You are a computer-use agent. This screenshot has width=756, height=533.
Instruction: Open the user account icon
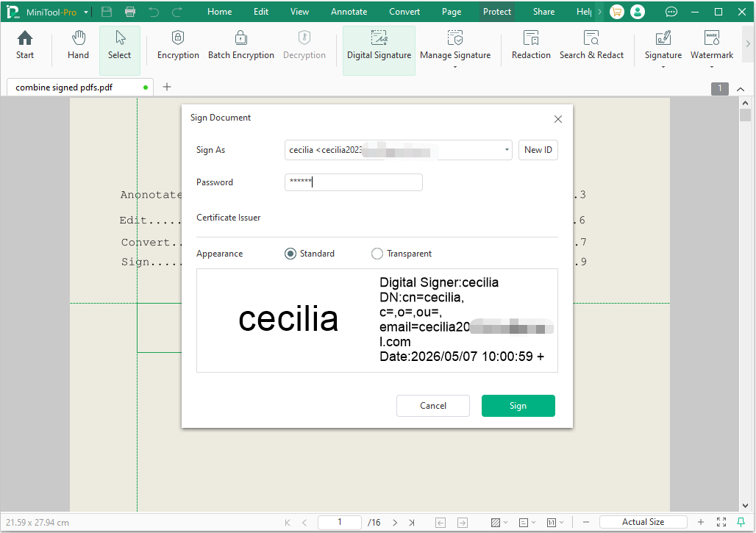638,12
